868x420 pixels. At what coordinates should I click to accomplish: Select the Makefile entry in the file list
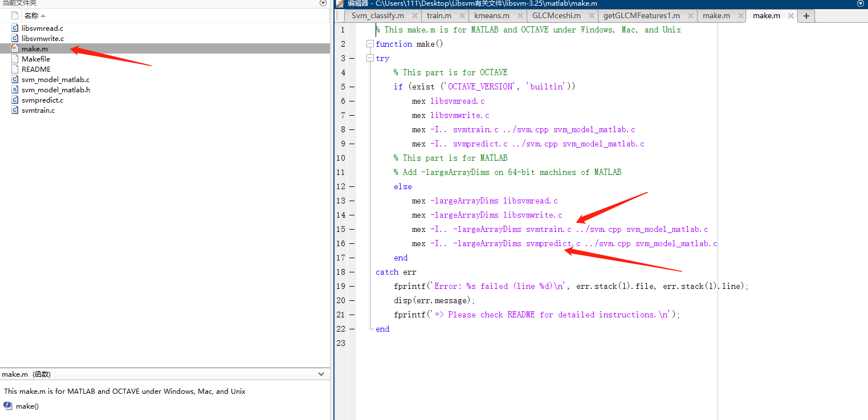click(x=35, y=59)
